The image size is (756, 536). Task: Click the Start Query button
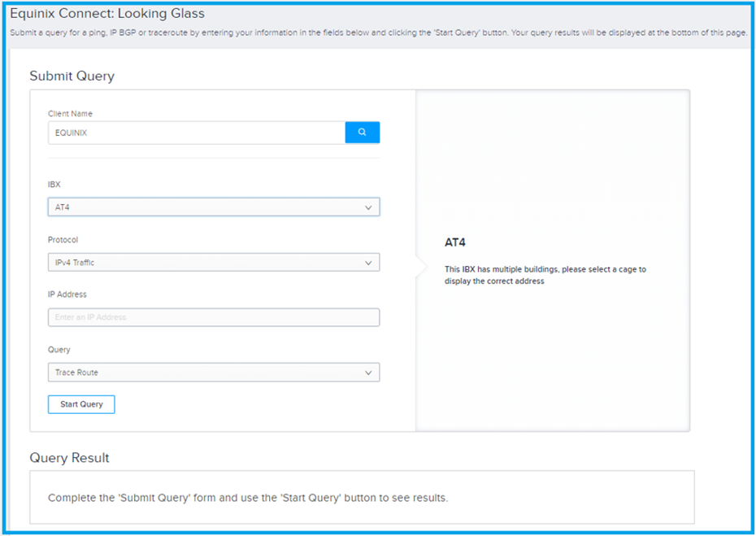[81, 404]
